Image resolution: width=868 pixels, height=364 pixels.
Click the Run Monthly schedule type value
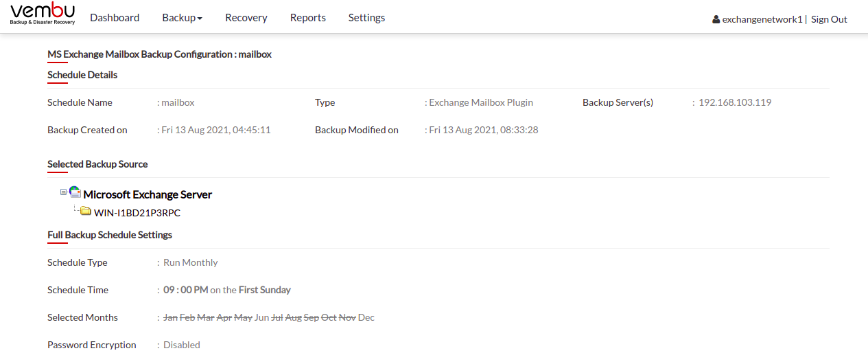pyautogui.click(x=191, y=262)
